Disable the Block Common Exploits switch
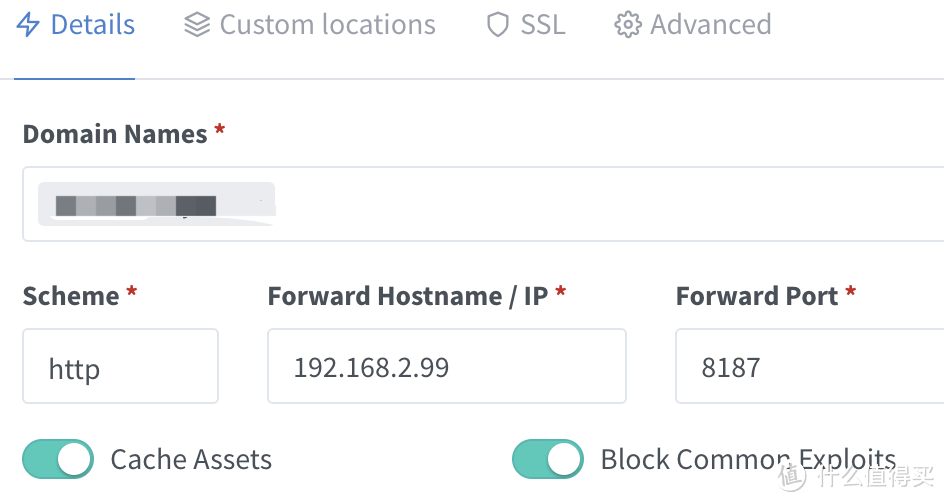944x502 pixels. 548,459
